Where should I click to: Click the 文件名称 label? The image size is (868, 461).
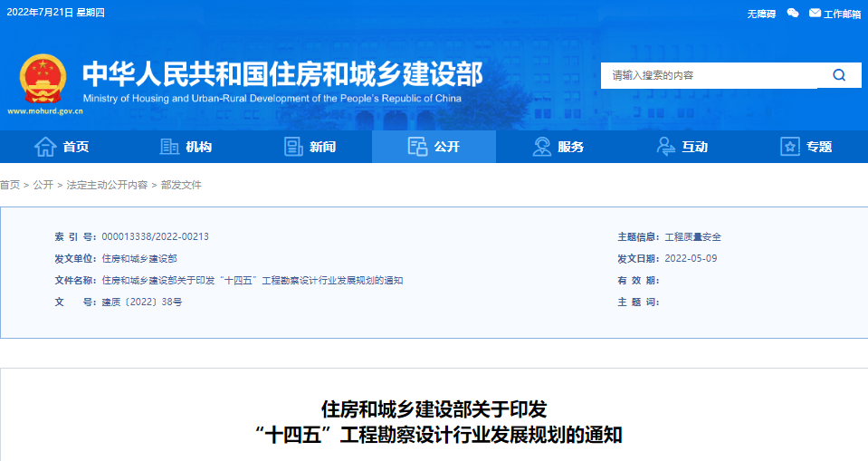tap(77, 281)
